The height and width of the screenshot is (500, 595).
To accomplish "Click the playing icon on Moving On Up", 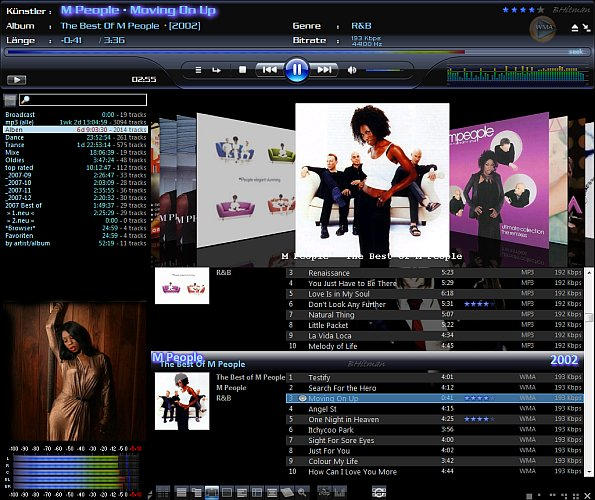I will point(302,398).
